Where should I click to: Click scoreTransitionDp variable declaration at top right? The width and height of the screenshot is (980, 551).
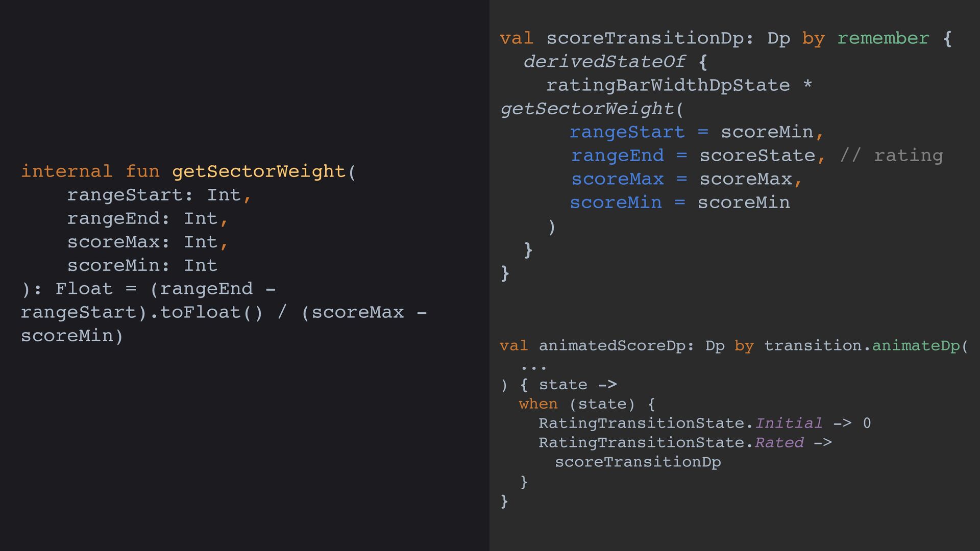645,38
